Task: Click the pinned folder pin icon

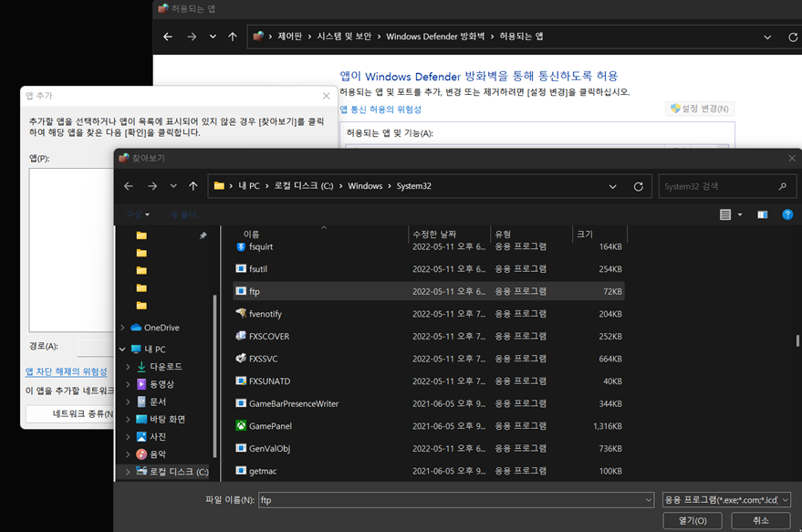Action: point(203,235)
